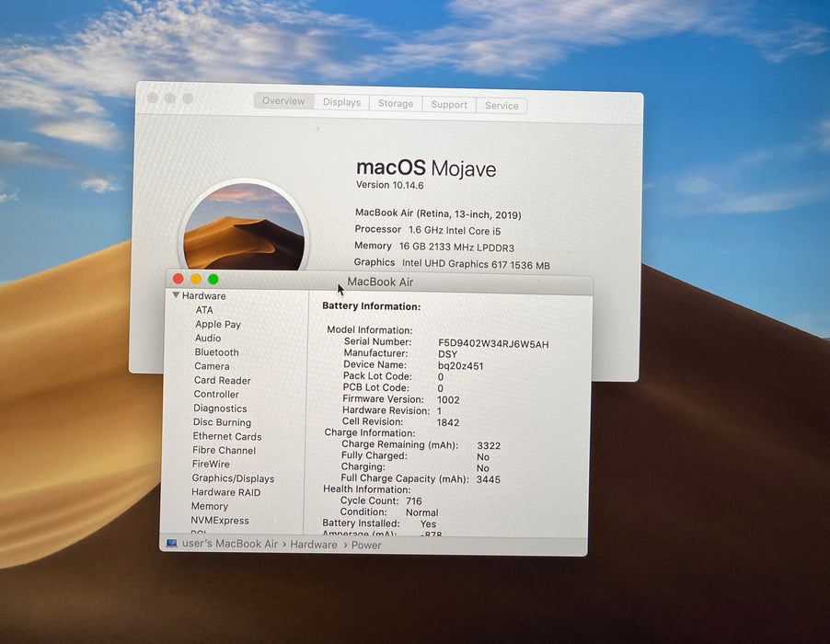
Task: Select Apple Pay in the sidebar
Action: pyautogui.click(x=217, y=324)
